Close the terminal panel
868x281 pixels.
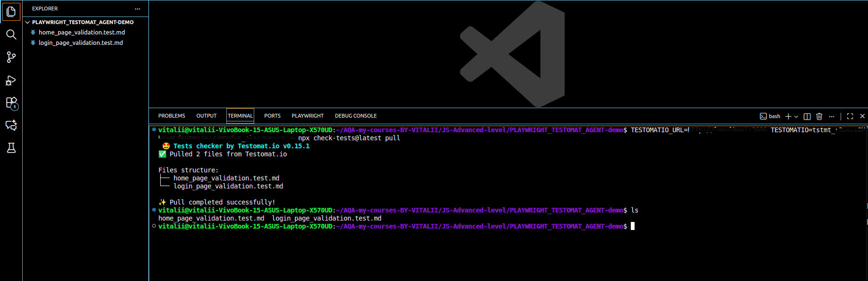862,116
